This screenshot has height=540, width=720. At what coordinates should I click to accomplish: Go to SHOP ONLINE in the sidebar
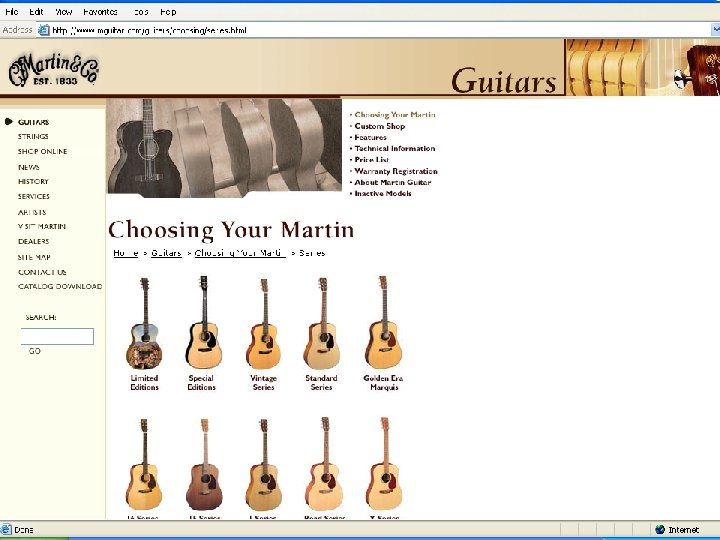(x=42, y=152)
